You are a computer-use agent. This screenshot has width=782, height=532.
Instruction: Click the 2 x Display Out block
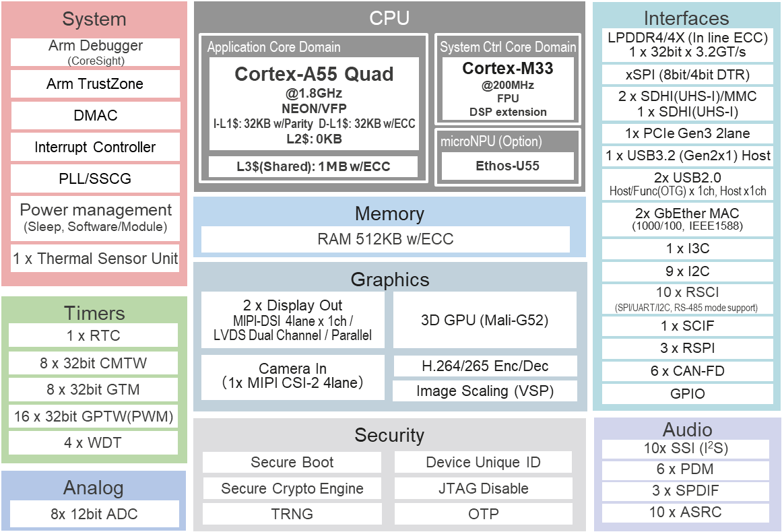293,320
